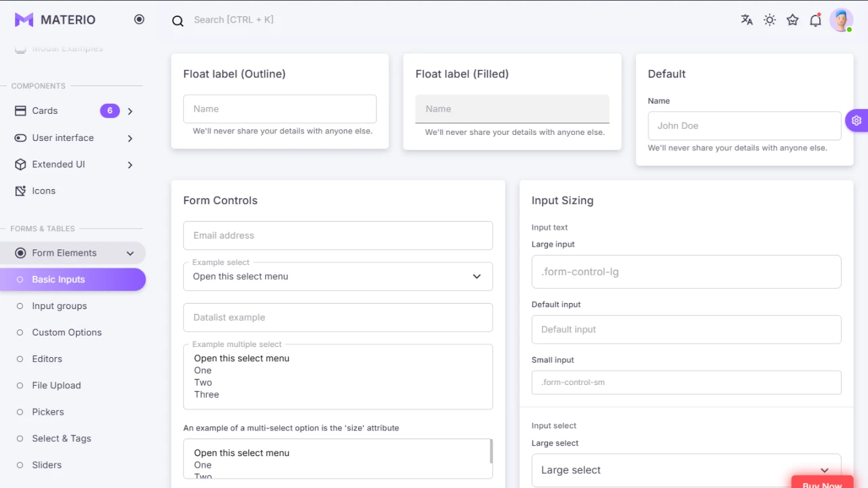Image resolution: width=868 pixels, height=488 pixels.
Task: Toggle light/dark mode sun icon
Action: [x=770, y=20]
